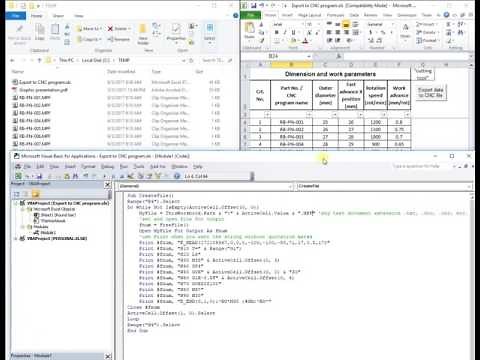480x360 pixels.
Task: Click the Save icon in VBA toolbar
Action: pyautogui.click(x=39, y=176)
